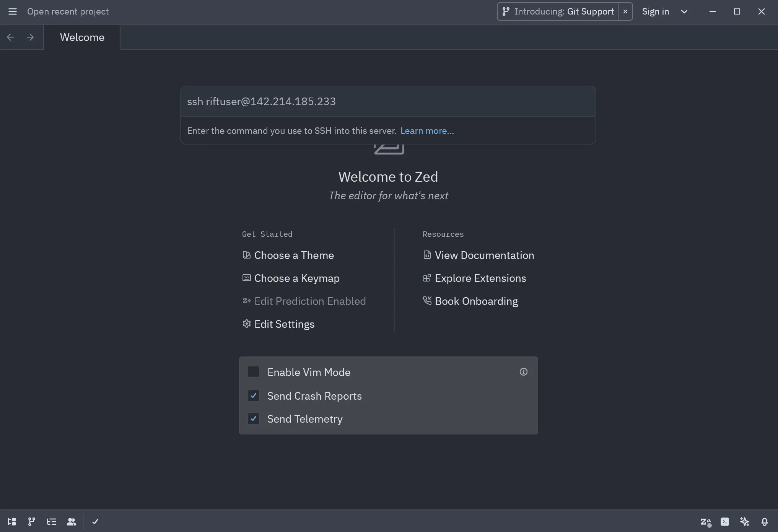This screenshot has width=778, height=532.
Task: Toggle the terminal panel icon bottom right
Action: 725,522
